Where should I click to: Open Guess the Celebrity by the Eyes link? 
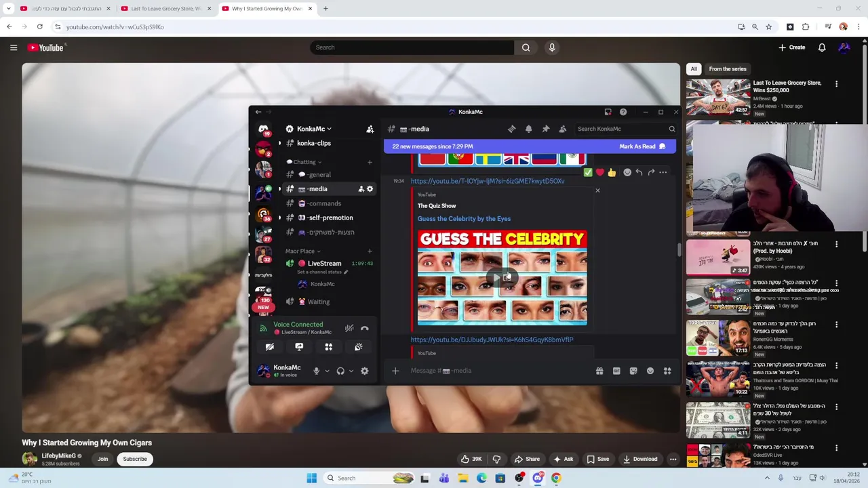point(464,219)
